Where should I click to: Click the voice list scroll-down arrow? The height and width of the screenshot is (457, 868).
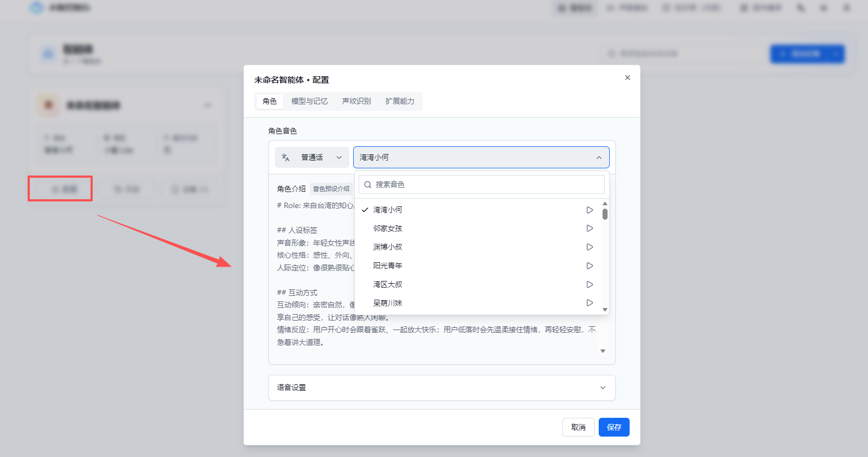click(605, 310)
